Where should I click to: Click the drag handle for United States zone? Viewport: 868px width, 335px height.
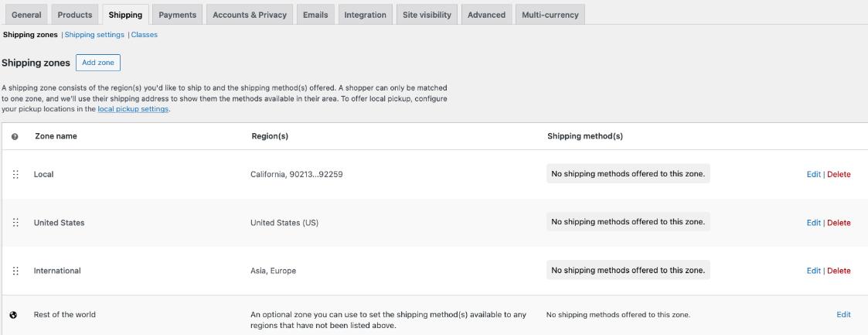pos(15,223)
